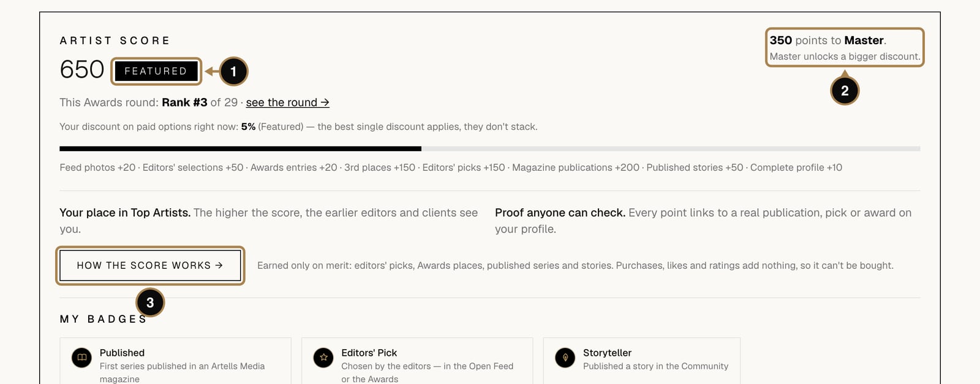The height and width of the screenshot is (384, 980).
Task: Click 'Editors' selections +50' text
Action: point(193,167)
